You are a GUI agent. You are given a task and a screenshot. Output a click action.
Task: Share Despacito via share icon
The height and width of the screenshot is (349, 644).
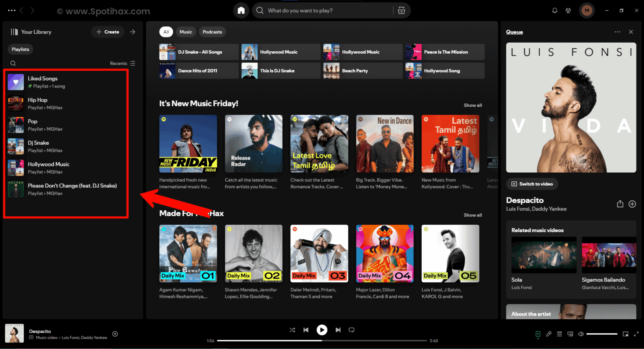pyautogui.click(x=620, y=204)
